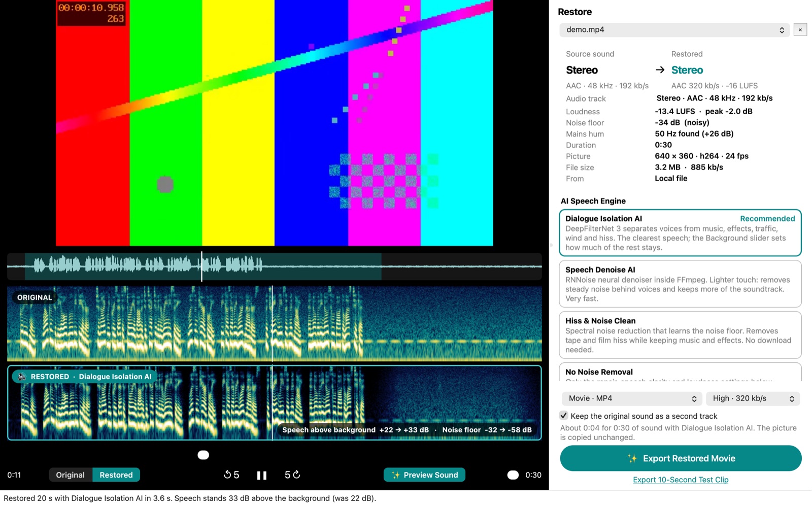Click the '3.2 MB · 885 kb/s' file size value
The height and width of the screenshot is (506, 812).
[x=689, y=167]
